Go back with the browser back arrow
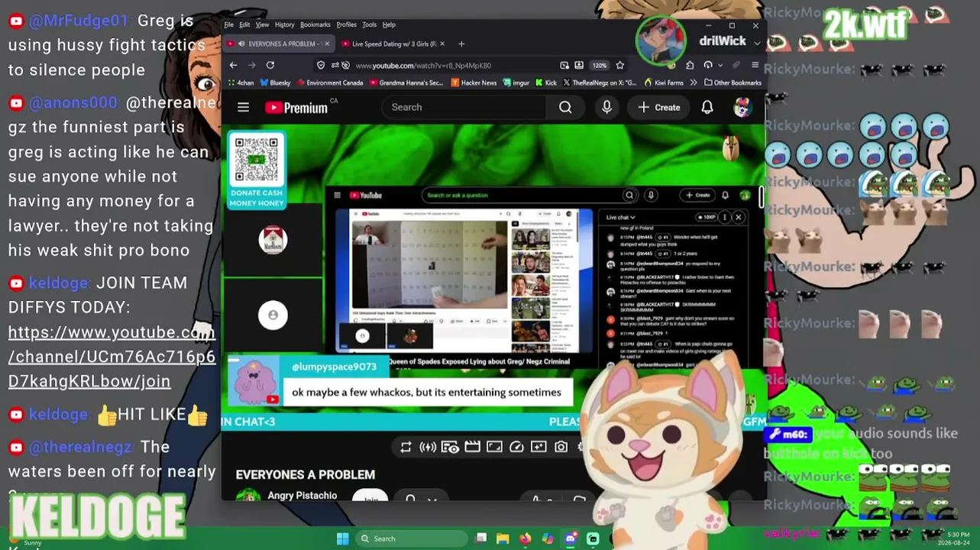 click(x=233, y=65)
